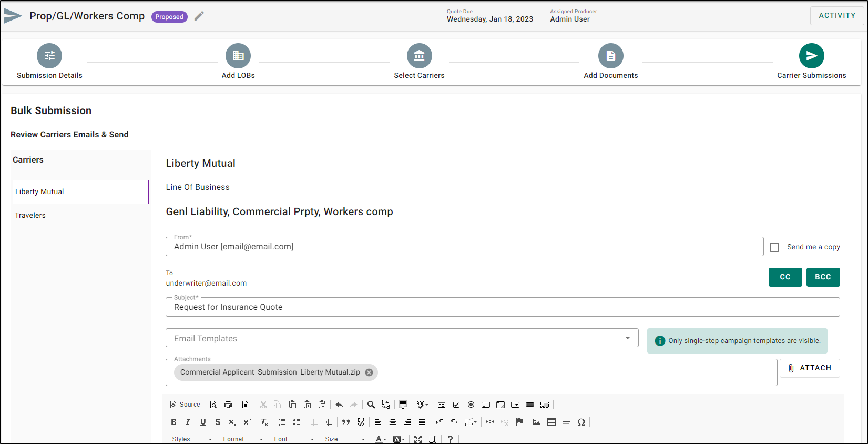Click the CC button

tap(785, 277)
